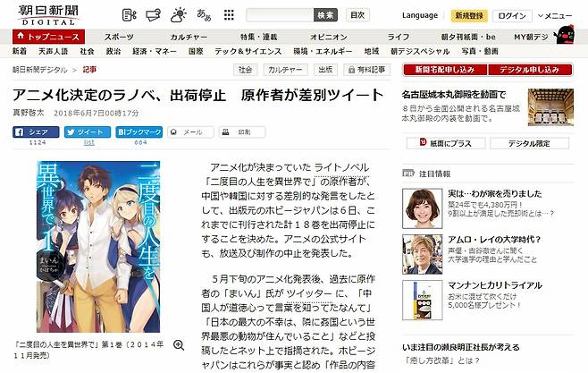Open the MY朝デジ tab

(531, 37)
